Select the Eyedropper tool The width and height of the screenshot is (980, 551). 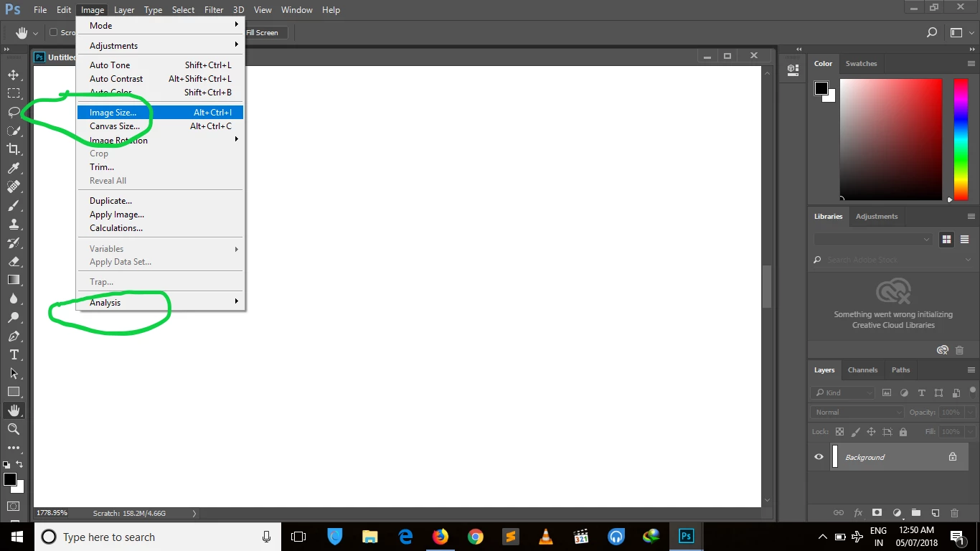14,168
